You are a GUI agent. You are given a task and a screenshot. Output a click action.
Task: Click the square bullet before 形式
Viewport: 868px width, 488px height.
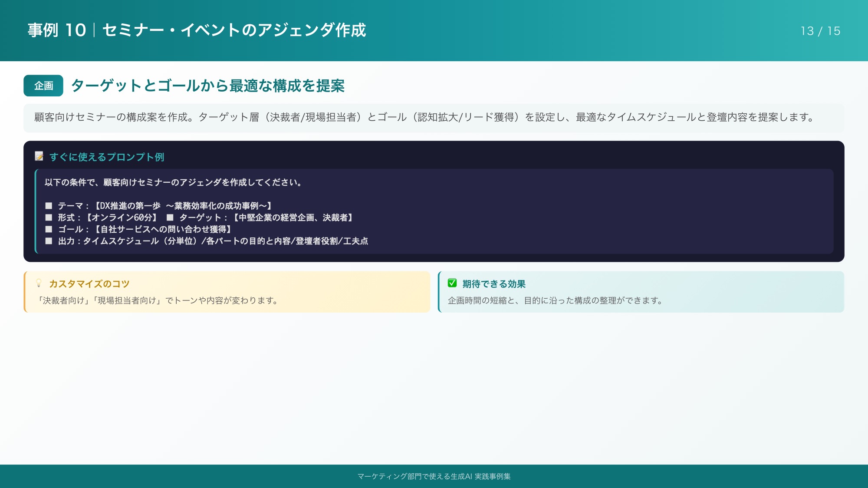pyautogui.click(x=49, y=218)
